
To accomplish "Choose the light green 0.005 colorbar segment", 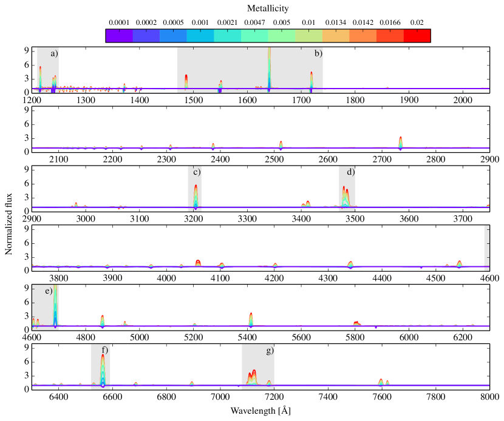I will coord(282,36).
